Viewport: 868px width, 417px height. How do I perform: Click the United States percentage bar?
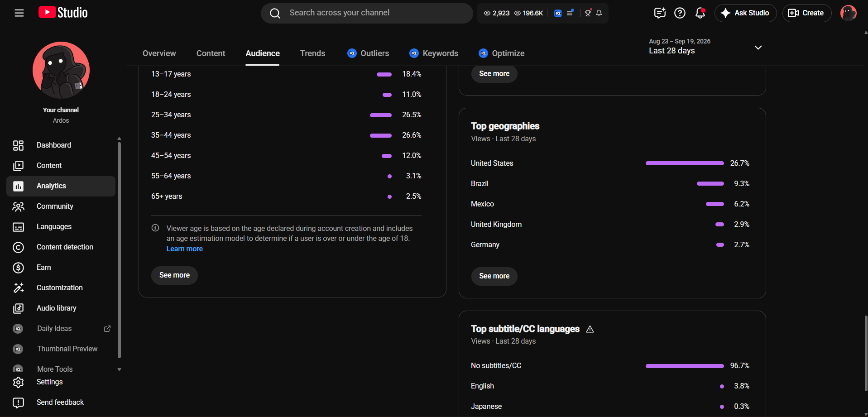[684, 163]
